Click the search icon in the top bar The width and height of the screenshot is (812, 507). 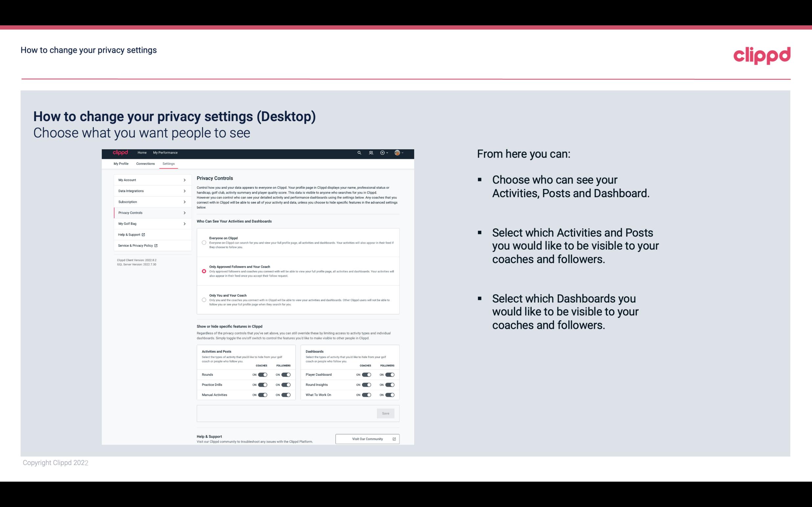pyautogui.click(x=359, y=153)
